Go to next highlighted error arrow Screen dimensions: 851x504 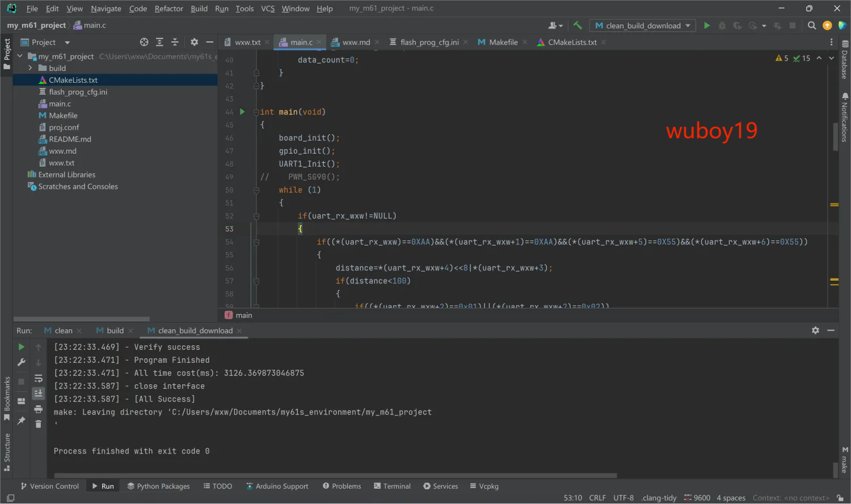point(831,58)
